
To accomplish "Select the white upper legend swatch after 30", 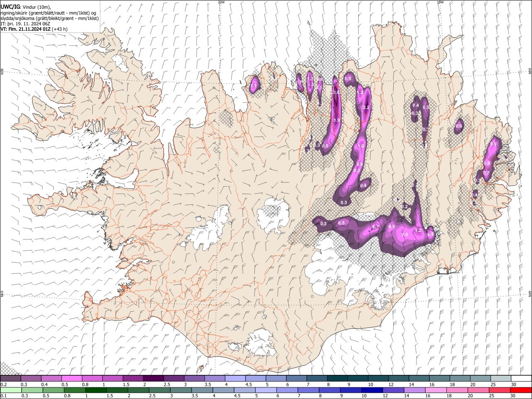I will coord(521,379).
